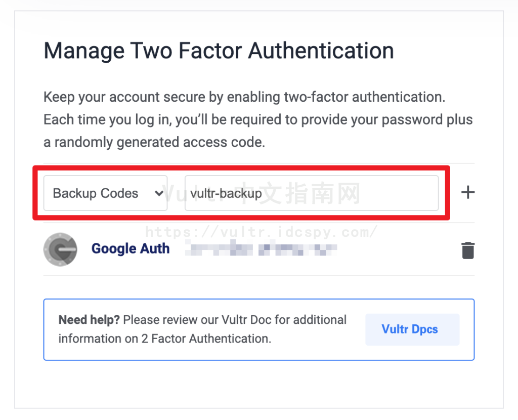The width and height of the screenshot is (518, 420).
Task: Select the Google Auth label
Action: click(131, 249)
